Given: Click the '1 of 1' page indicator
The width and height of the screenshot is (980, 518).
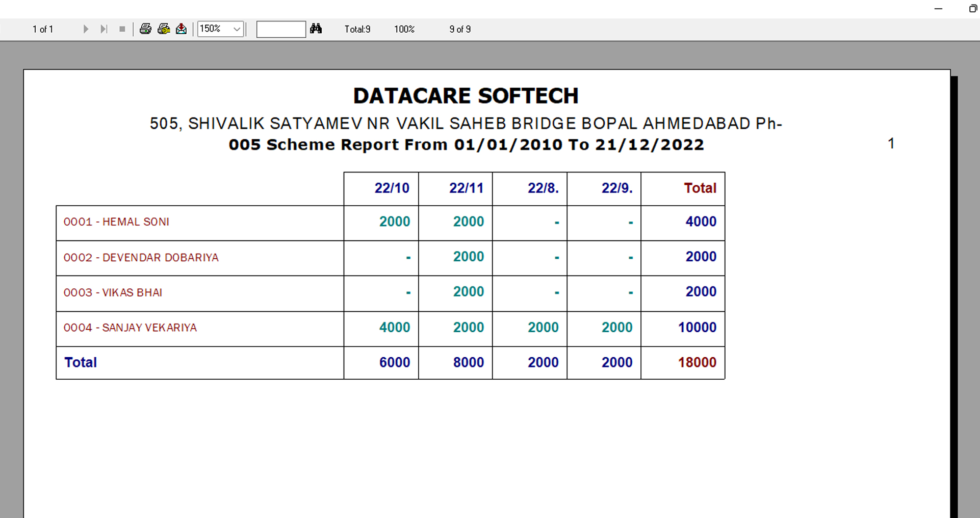Looking at the screenshot, I should [x=43, y=29].
